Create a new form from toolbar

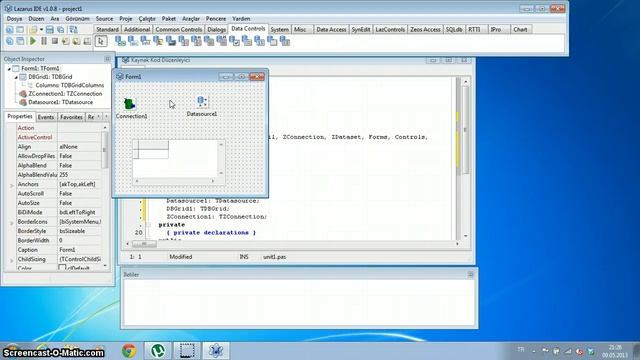pyautogui.click(x=20, y=29)
